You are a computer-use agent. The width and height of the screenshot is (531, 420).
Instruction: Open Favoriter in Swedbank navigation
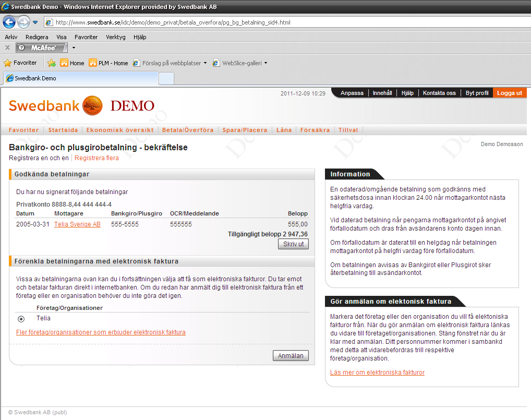pyautogui.click(x=23, y=130)
